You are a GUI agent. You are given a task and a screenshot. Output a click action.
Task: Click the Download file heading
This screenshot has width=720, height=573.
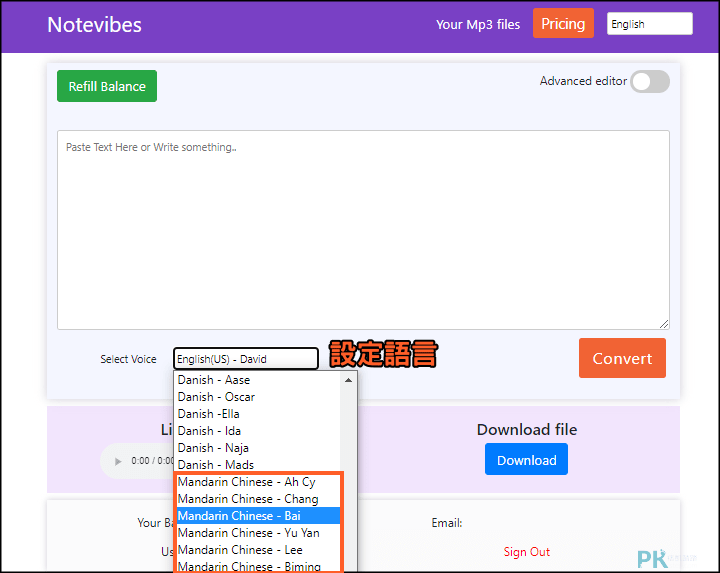pos(527,430)
